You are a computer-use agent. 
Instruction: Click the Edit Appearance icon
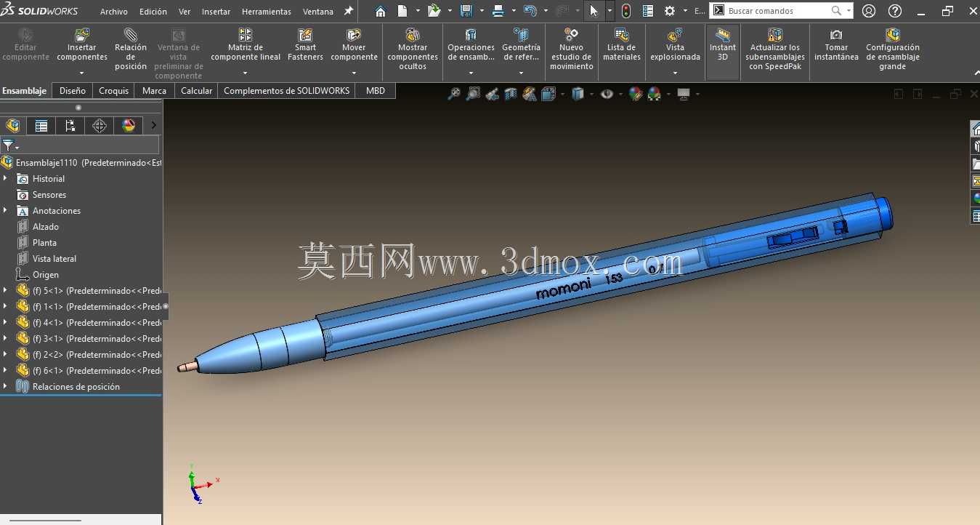pos(636,94)
